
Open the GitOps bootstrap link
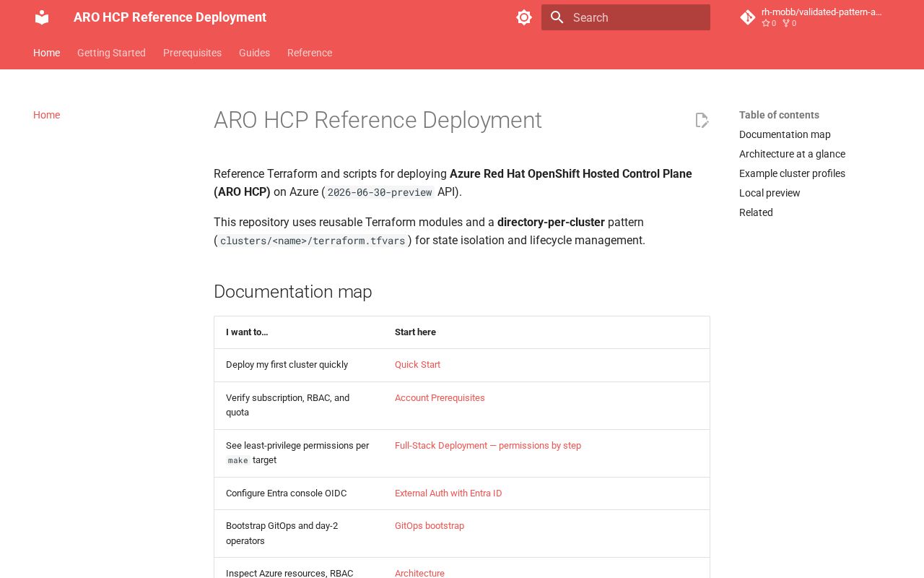pos(430,526)
